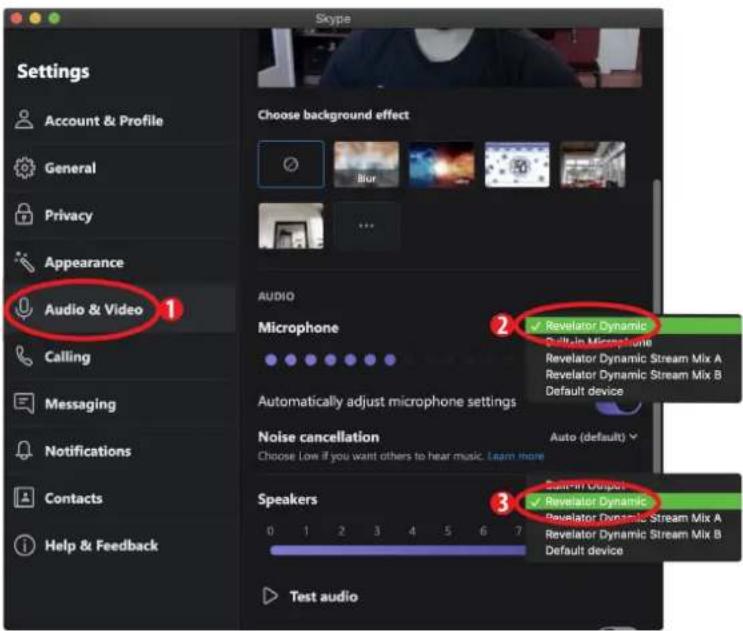Click the 'Settings' heading
This screenshot has width=743, height=631.
click(x=53, y=71)
